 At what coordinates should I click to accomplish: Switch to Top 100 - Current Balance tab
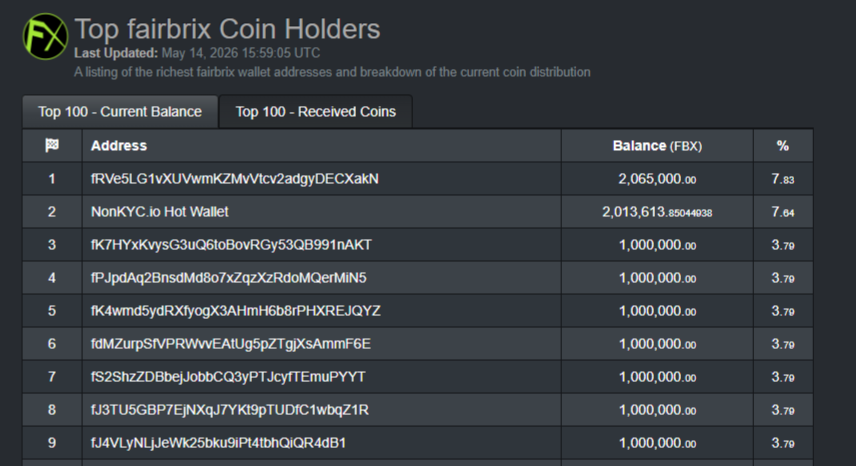point(120,112)
